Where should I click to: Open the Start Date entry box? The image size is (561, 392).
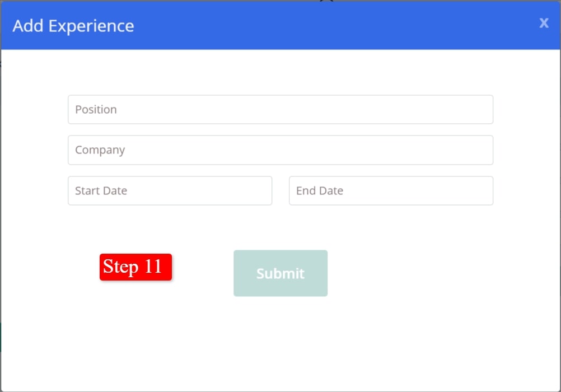pyautogui.click(x=170, y=190)
